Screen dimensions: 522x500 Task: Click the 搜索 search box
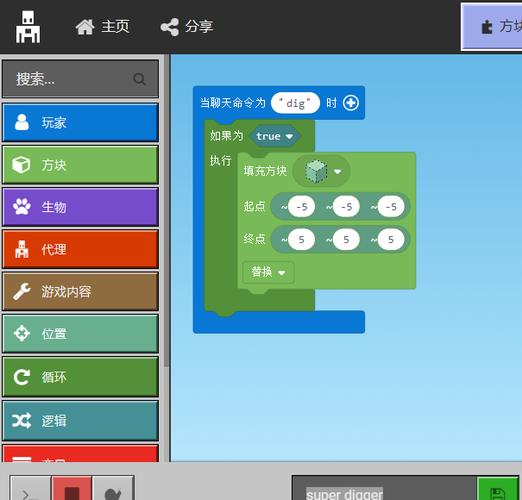pyautogui.click(x=80, y=79)
